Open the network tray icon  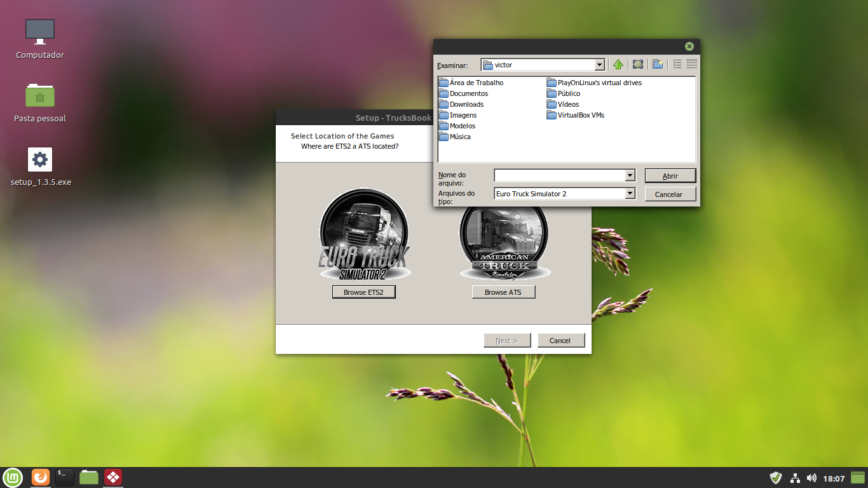click(795, 478)
